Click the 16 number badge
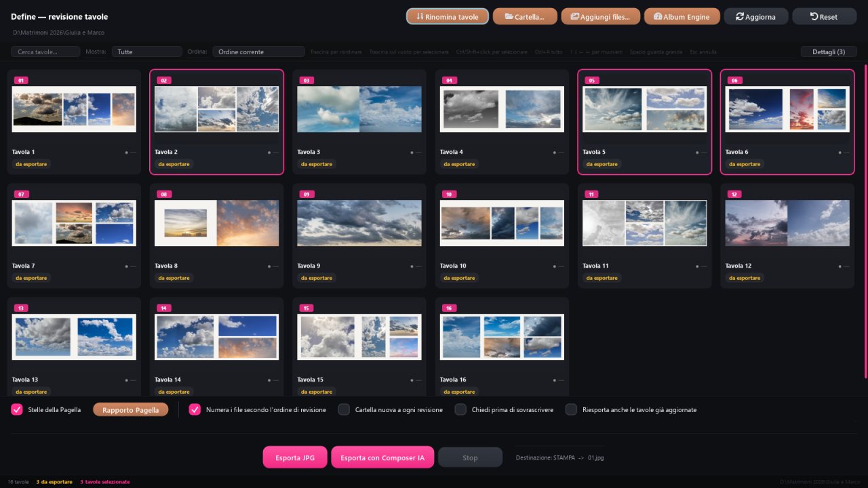This screenshot has width=868, height=488. [449, 308]
